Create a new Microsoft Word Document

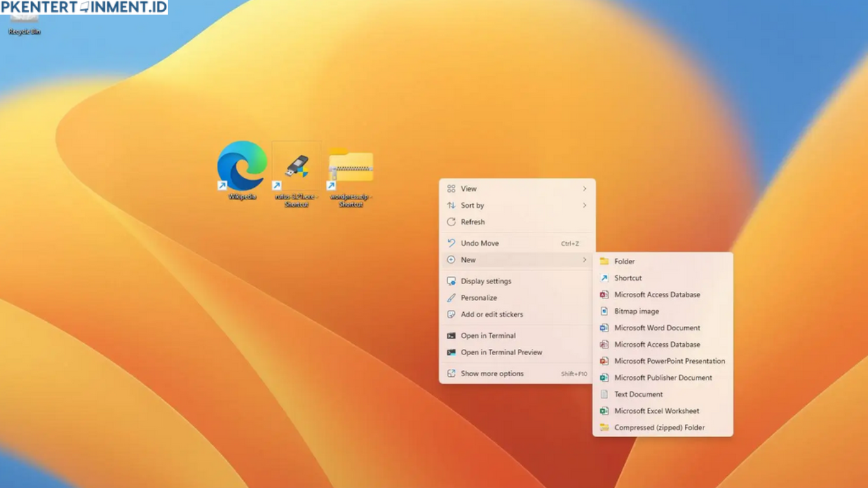(x=663, y=328)
